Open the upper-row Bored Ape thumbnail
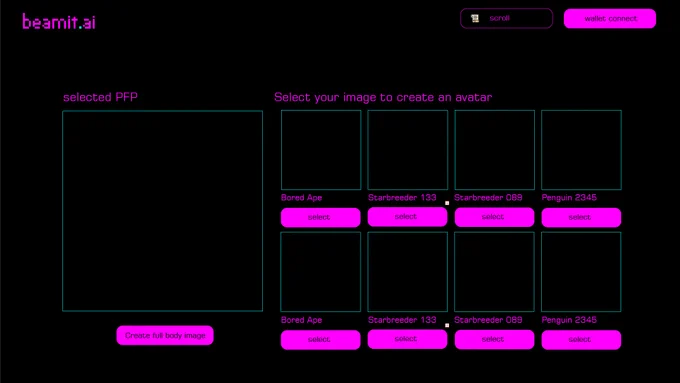680x383 pixels. point(321,150)
